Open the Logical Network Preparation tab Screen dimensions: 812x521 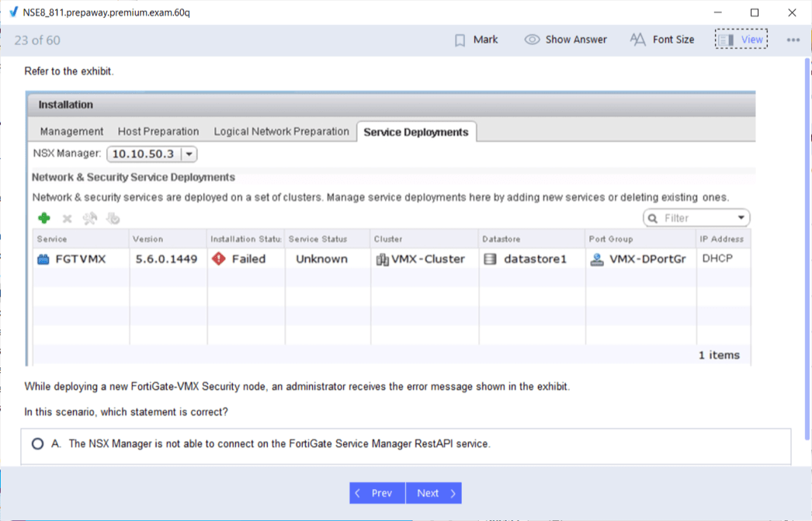point(281,131)
